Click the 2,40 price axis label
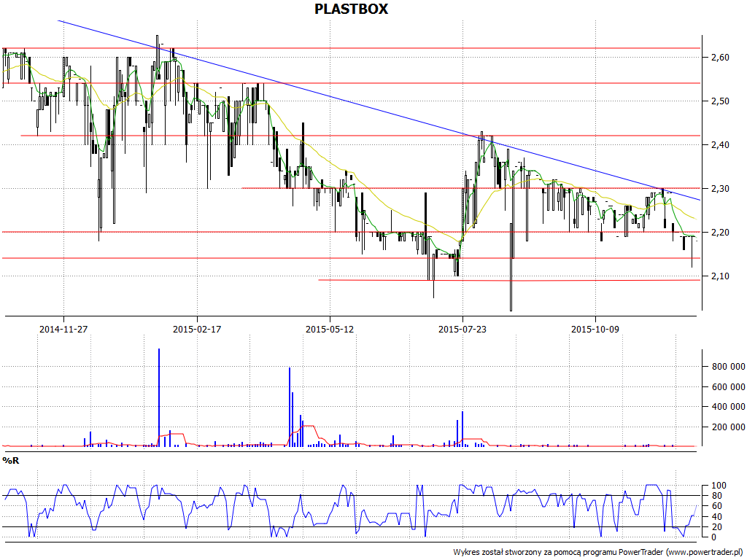The height and width of the screenshot is (560, 747). tap(719, 145)
